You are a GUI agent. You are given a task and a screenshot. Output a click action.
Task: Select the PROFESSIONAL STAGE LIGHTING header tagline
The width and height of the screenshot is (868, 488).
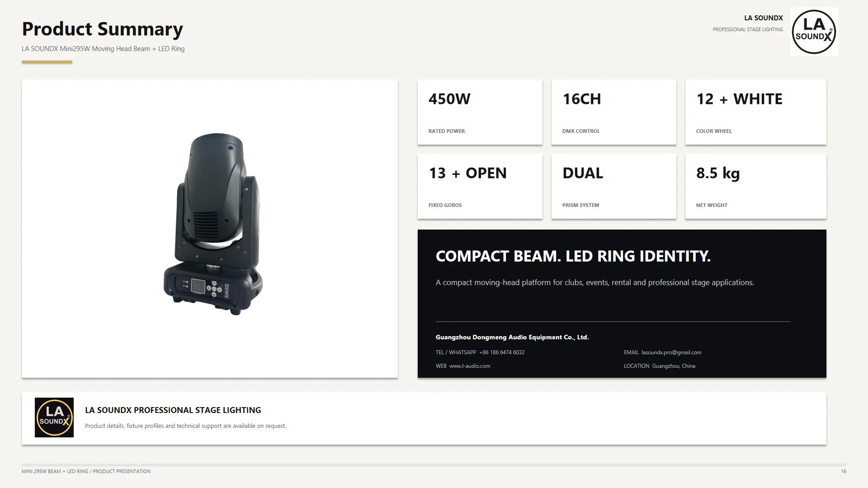click(748, 30)
